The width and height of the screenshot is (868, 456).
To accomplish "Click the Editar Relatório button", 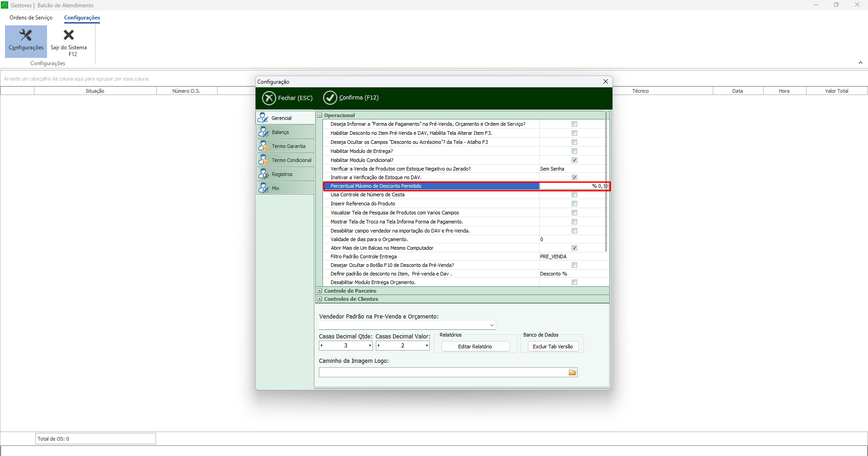I will point(475,347).
